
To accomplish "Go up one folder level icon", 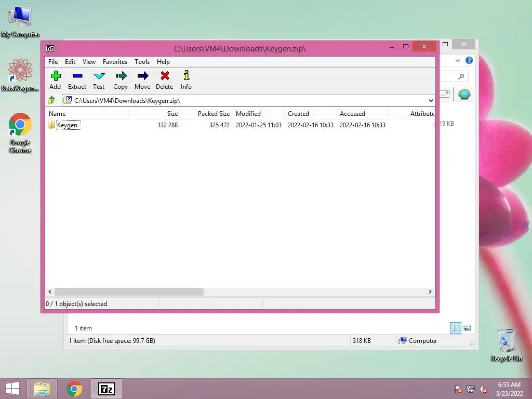I will 51,100.
